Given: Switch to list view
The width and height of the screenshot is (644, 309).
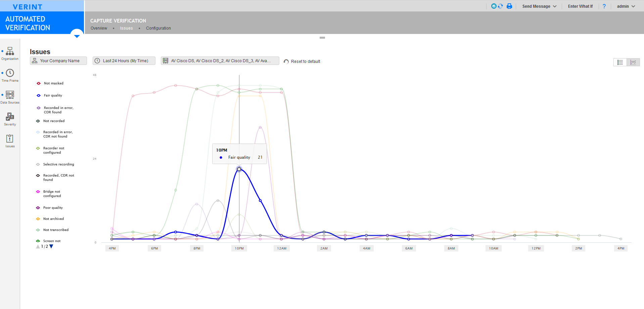Looking at the screenshot, I should pos(620,62).
